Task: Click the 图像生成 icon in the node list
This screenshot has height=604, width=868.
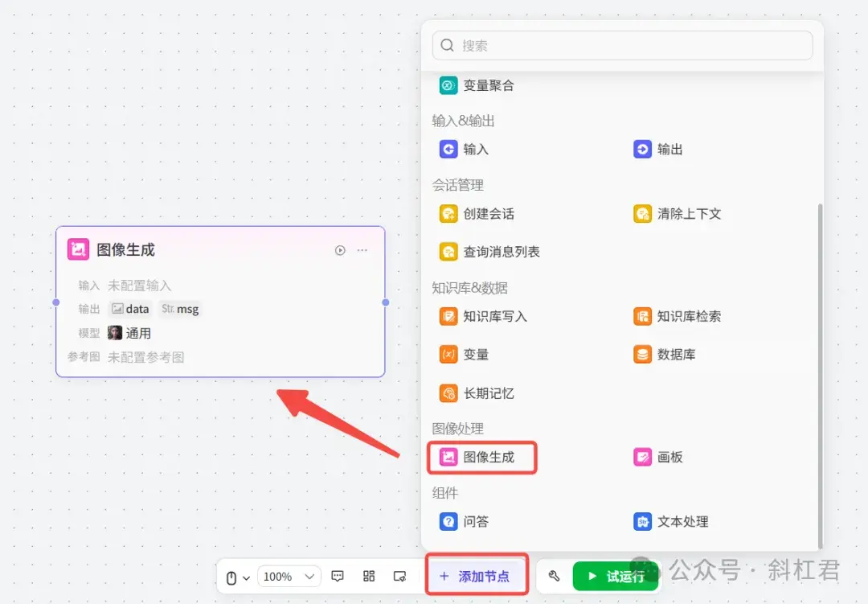Action: pyautogui.click(x=448, y=457)
